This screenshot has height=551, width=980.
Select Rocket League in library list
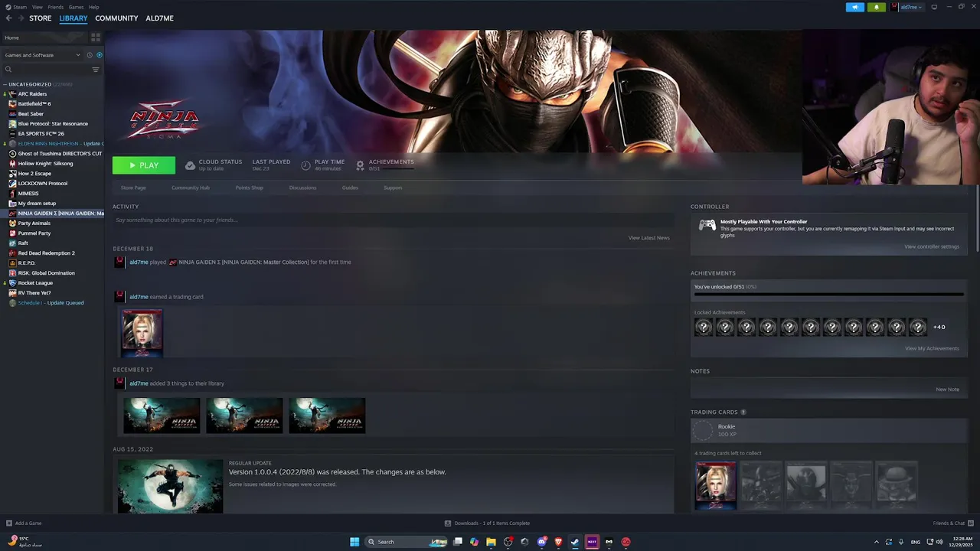point(35,283)
